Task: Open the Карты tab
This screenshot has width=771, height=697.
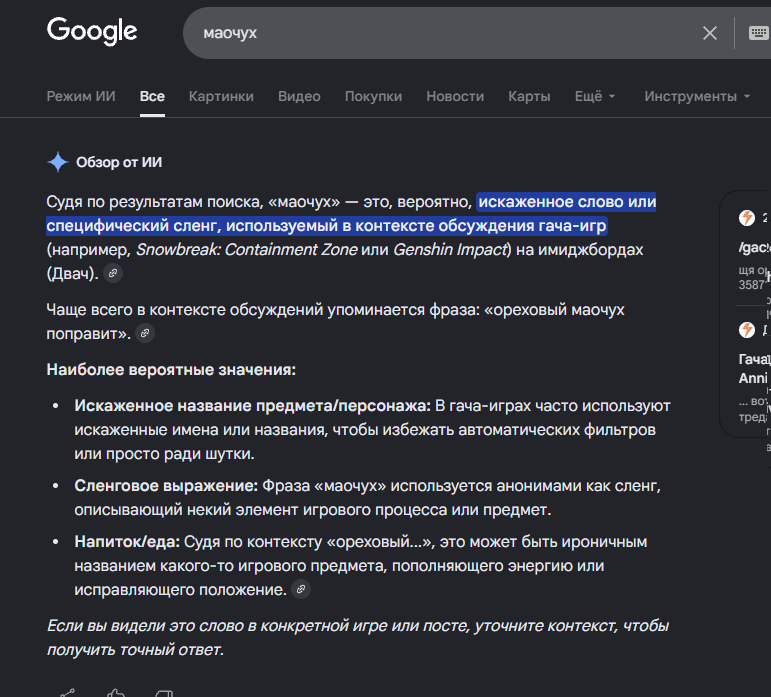Action: pyautogui.click(x=529, y=96)
